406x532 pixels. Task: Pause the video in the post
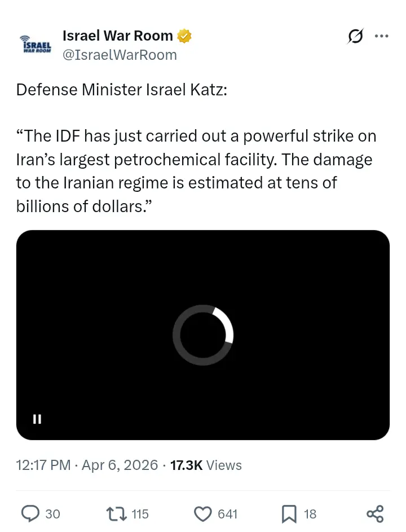[x=37, y=419]
